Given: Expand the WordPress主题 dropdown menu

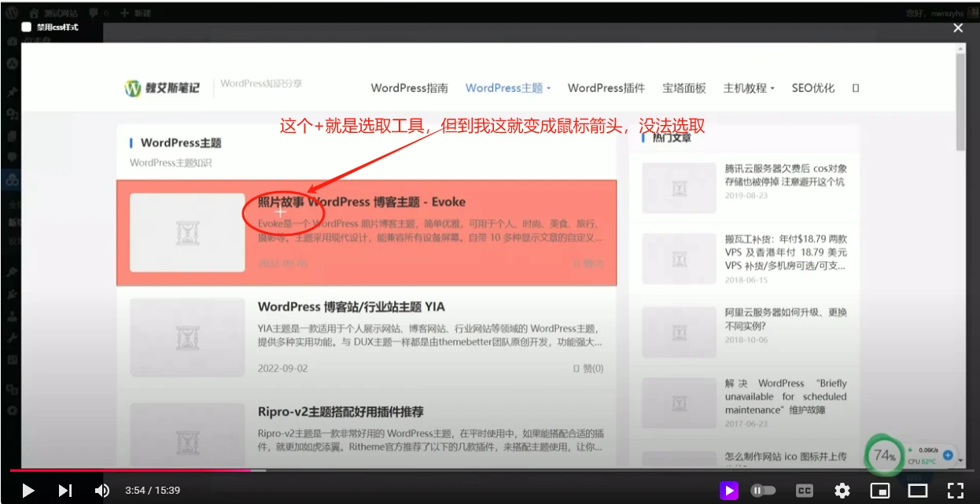Looking at the screenshot, I should tap(508, 88).
